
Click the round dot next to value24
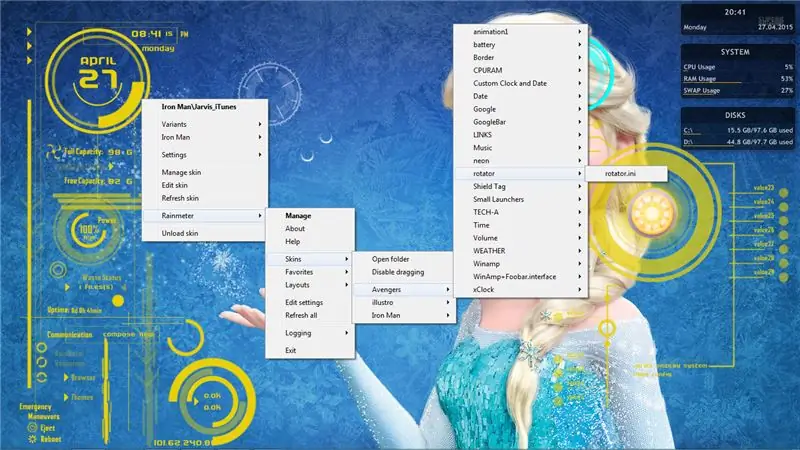[x=784, y=207]
